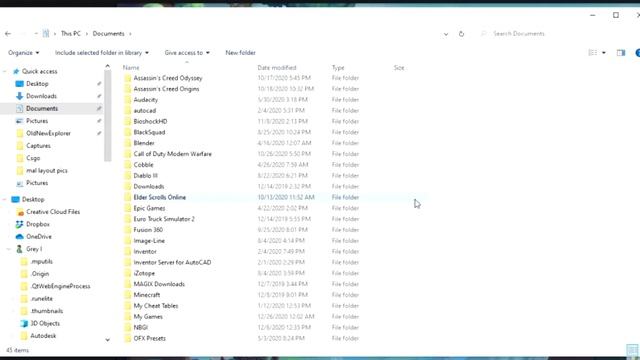This screenshot has height=360, width=640.
Task: Click the Assassin's Creed Origins folder icon
Action: (128, 89)
